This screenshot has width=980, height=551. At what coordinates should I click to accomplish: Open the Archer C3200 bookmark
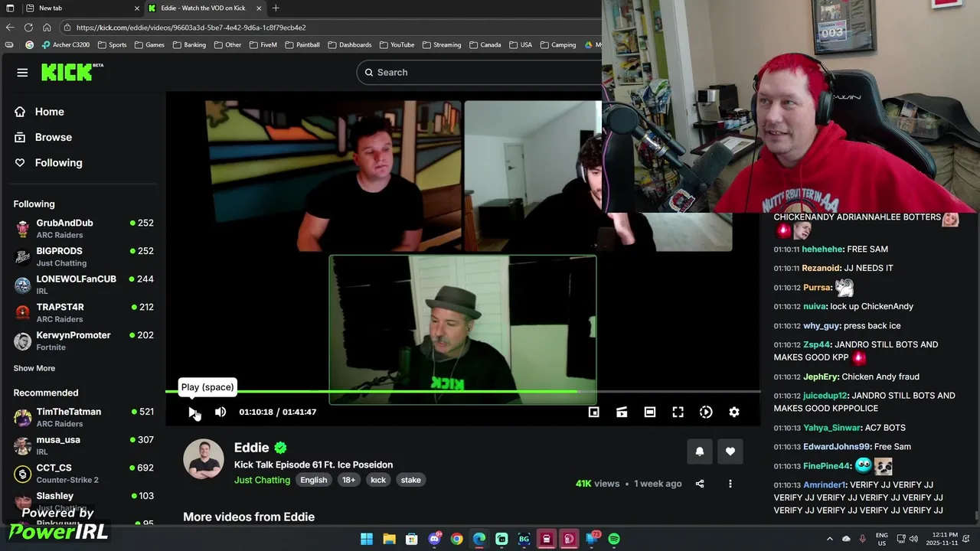pos(65,44)
